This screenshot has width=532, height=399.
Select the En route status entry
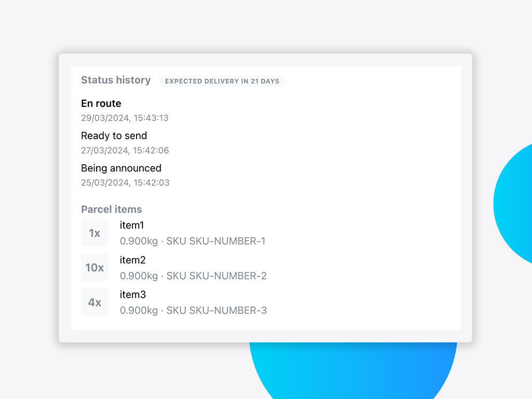[x=101, y=103]
